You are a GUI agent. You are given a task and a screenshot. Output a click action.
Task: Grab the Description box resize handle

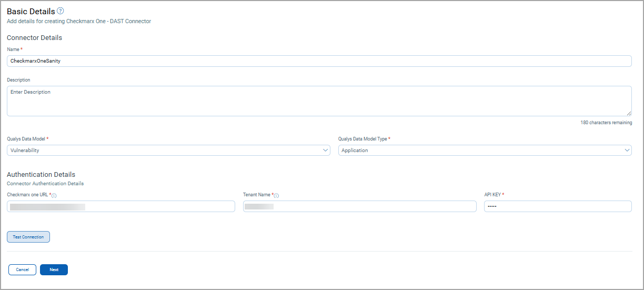(x=629, y=113)
